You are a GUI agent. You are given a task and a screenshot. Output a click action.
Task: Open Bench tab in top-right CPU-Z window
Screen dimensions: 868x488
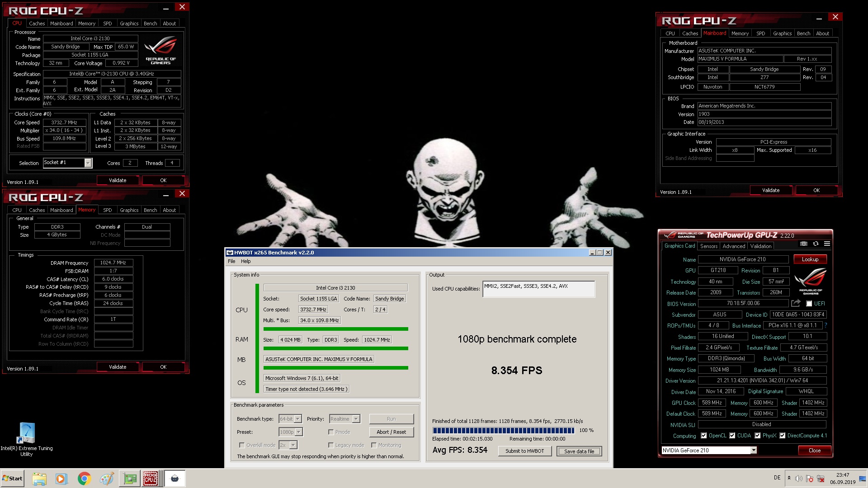[803, 33]
